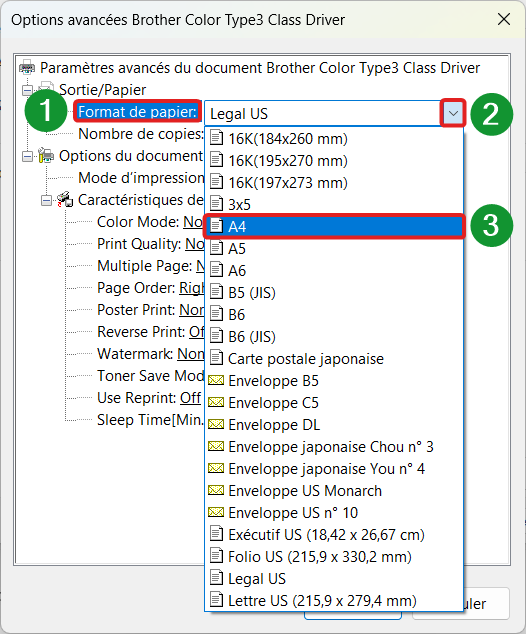Click the envelope icon beside Enveloppe C5
The height and width of the screenshot is (634, 526).
(x=216, y=402)
